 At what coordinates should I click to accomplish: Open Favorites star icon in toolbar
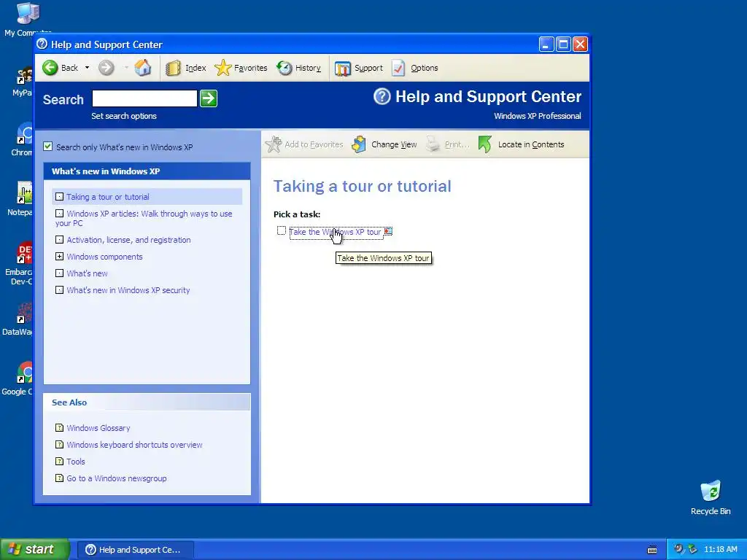pos(222,68)
